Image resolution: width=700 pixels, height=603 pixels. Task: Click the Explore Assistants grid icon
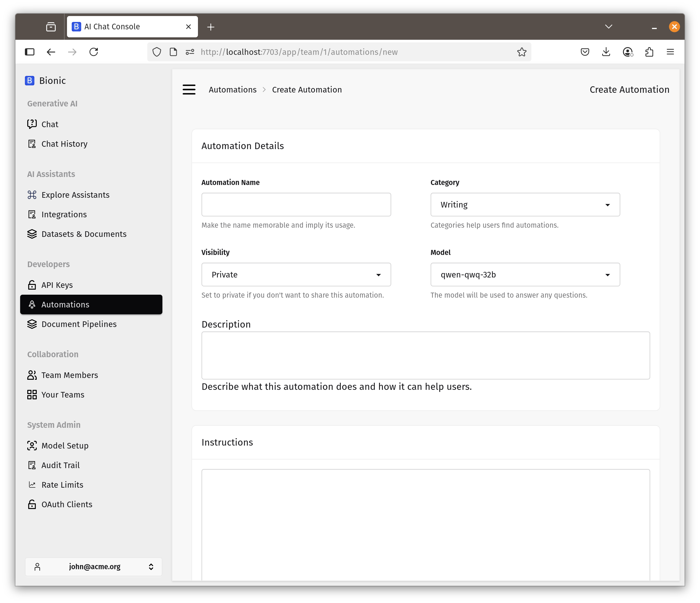point(32,195)
